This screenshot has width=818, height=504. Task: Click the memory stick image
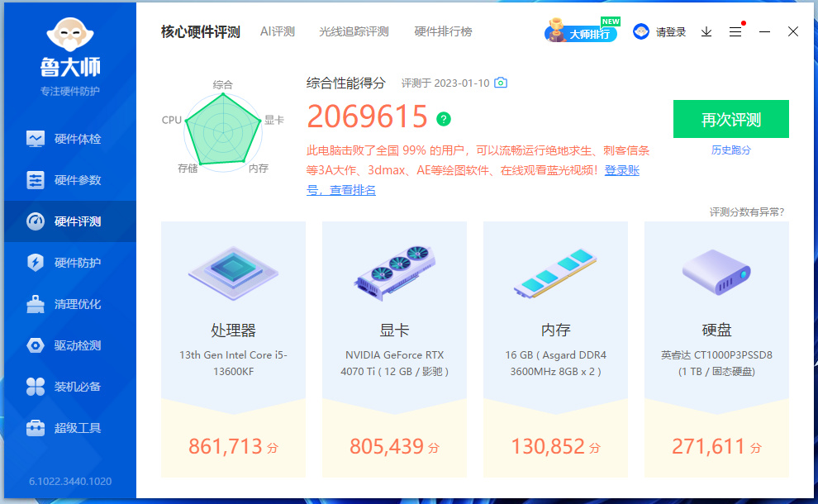point(555,273)
